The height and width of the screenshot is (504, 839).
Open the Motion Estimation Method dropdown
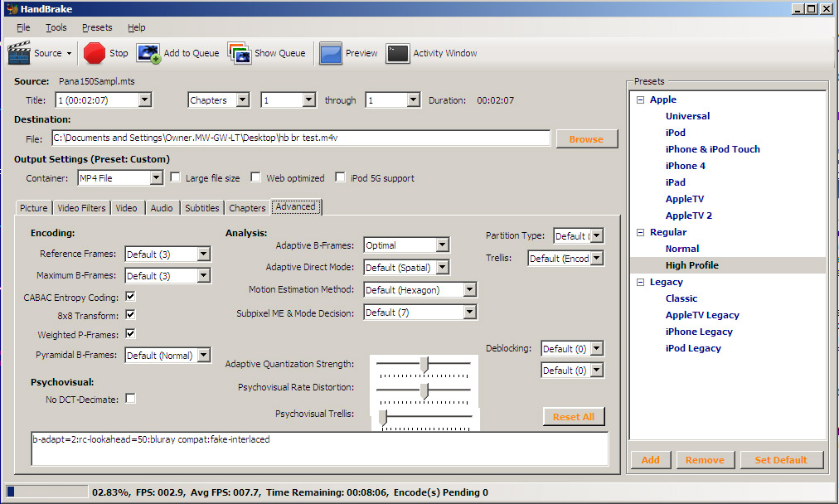419,289
